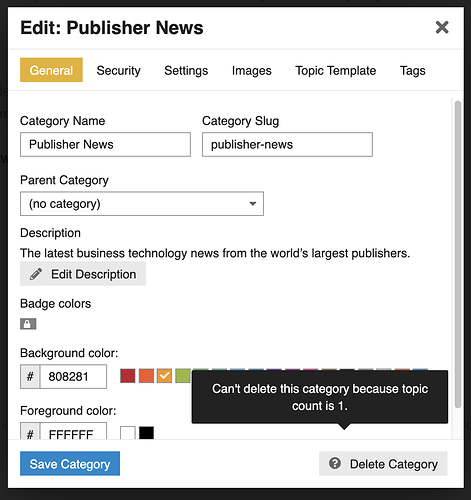Click the description text about business technology news
Screen dimensions: 471x500
(215, 253)
